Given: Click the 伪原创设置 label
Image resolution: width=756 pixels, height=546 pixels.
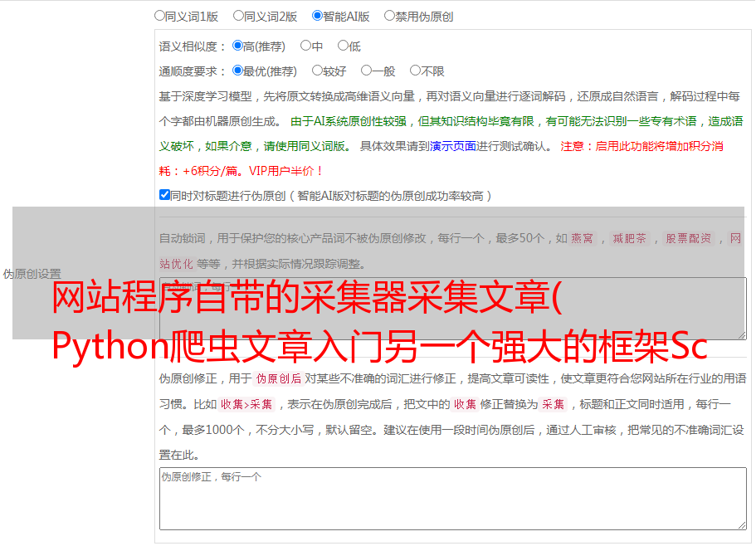Looking at the screenshot, I should [32, 274].
